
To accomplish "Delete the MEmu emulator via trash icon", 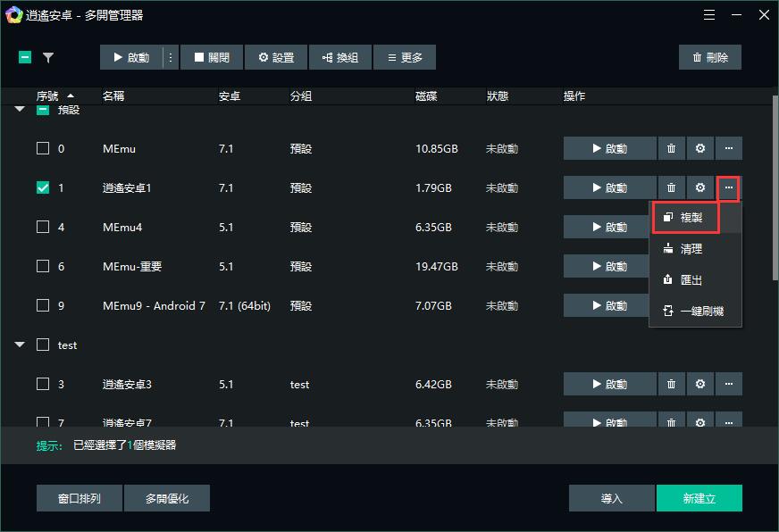I will (671, 149).
